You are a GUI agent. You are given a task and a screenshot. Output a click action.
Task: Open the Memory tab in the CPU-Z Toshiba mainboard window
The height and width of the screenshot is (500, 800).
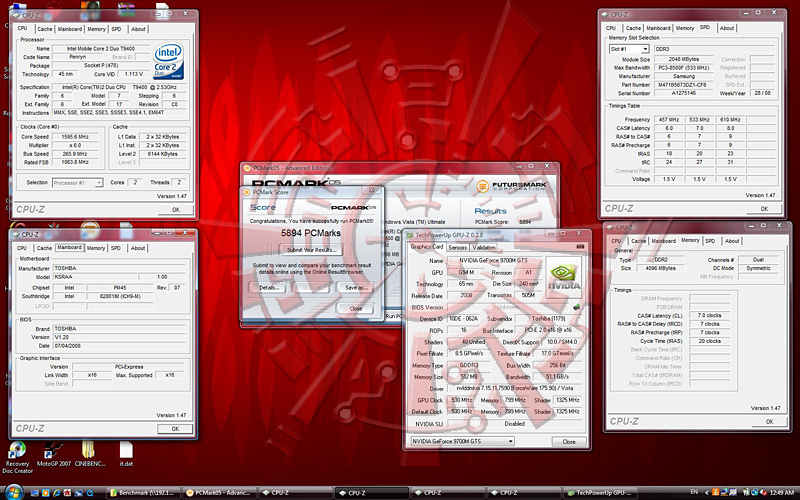pyautogui.click(x=95, y=248)
